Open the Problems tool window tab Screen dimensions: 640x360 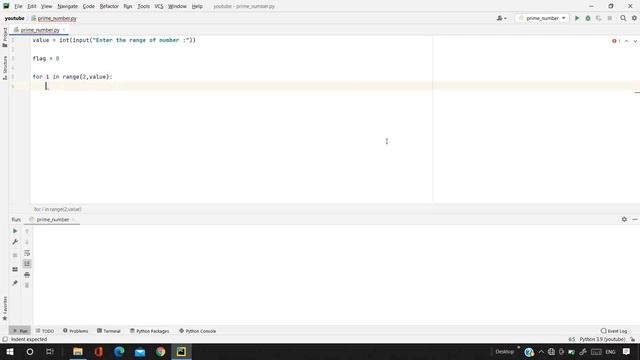pyautogui.click(x=76, y=331)
